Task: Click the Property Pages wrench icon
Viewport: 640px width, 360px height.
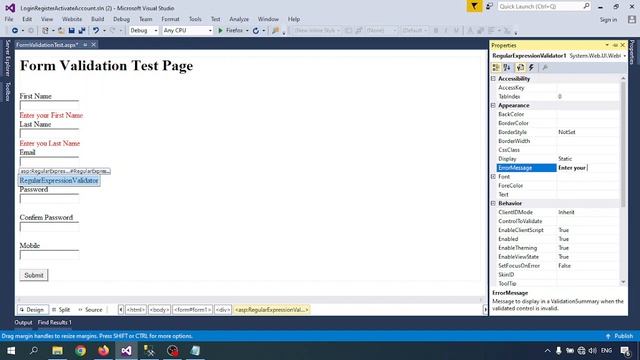Action: [544, 68]
